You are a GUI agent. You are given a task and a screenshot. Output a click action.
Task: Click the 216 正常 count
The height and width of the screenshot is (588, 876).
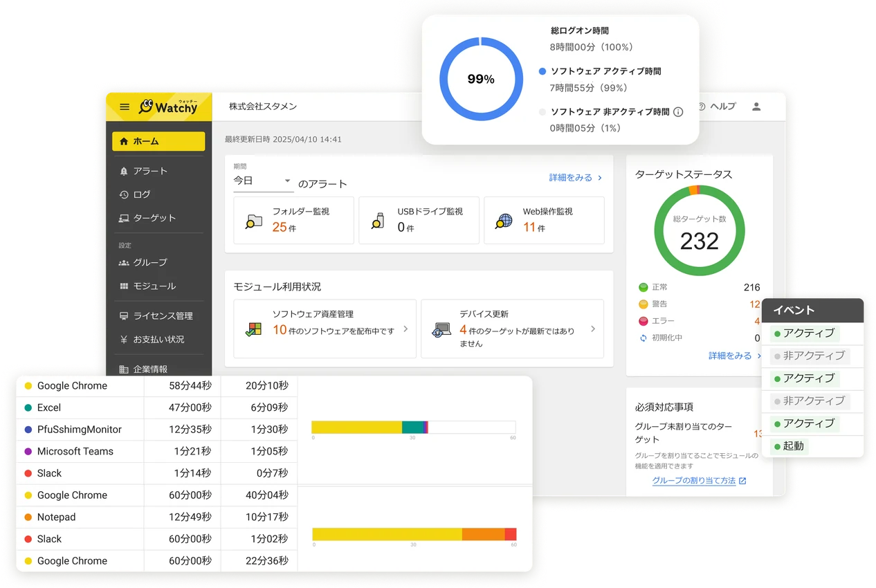click(751, 287)
